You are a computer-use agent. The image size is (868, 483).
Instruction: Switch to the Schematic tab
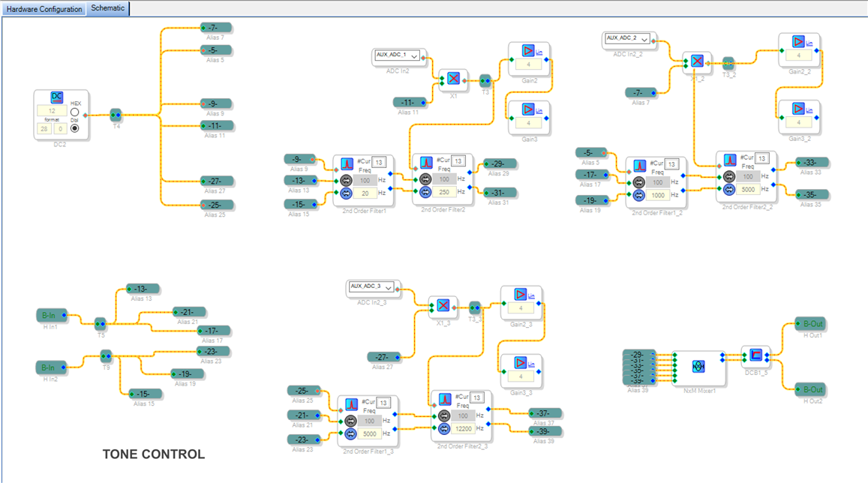click(x=108, y=8)
